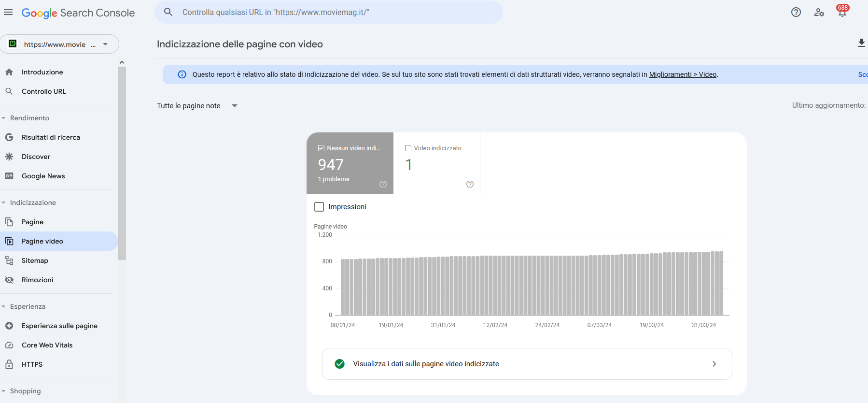
Task: Open the main hamburger menu
Action: coord(8,12)
